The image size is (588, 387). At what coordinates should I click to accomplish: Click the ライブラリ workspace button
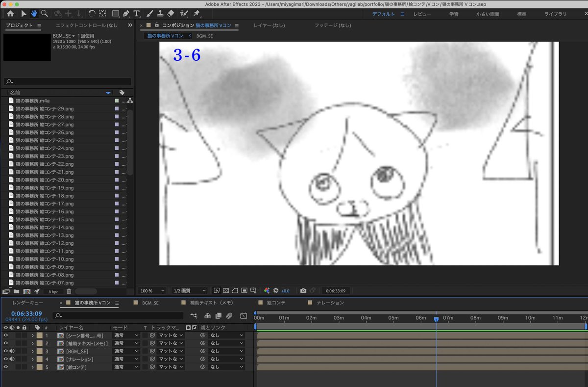click(555, 14)
